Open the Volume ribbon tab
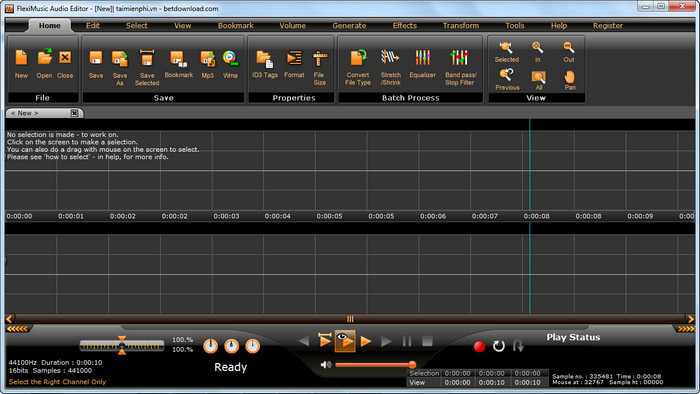Viewport: 700px width, 394px height. click(x=293, y=25)
